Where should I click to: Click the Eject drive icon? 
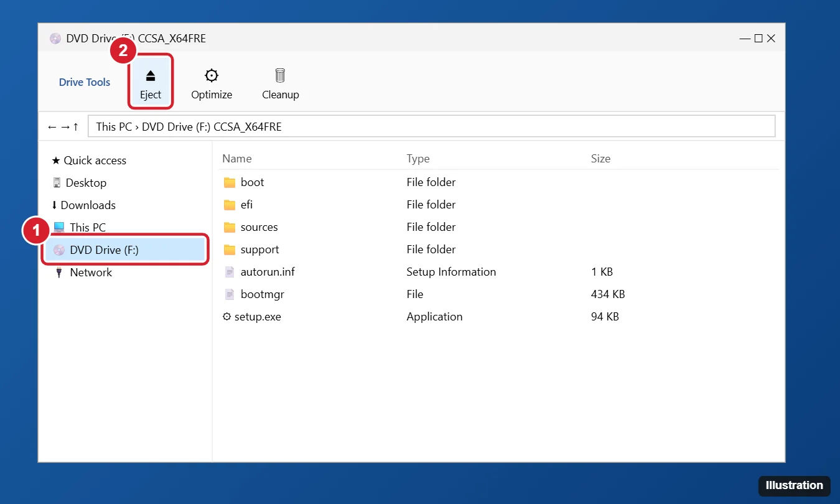click(151, 76)
